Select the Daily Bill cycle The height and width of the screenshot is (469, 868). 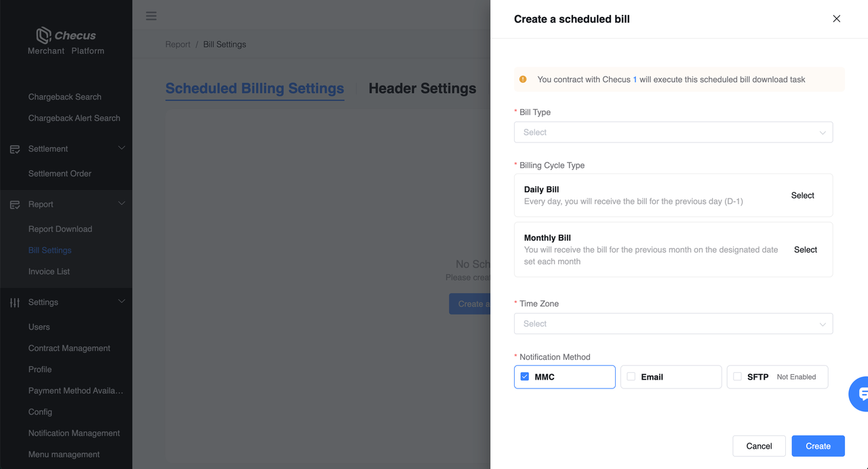[x=802, y=195]
